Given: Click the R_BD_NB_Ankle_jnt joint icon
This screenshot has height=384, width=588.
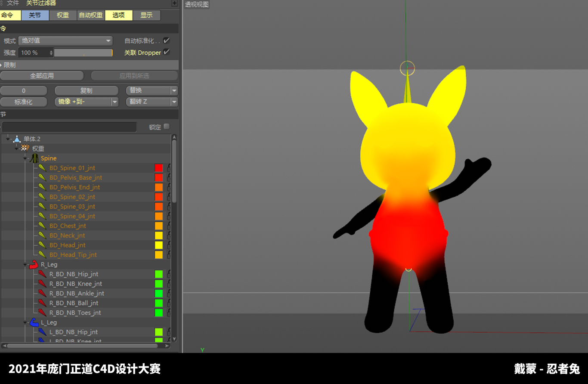Looking at the screenshot, I should pos(42,293).
